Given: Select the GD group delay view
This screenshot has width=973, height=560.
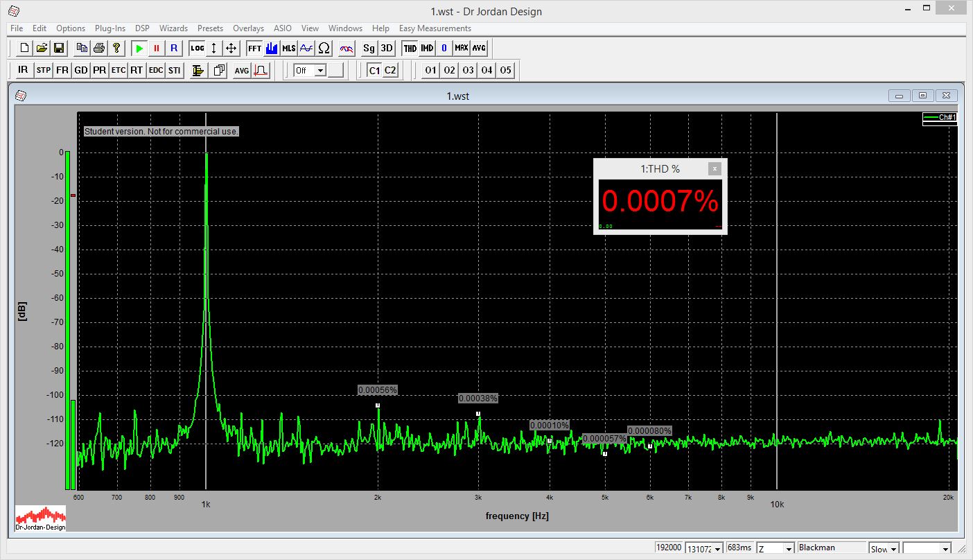Looking at the screenshot, I should pyautogui.click(x=81, y=70).
